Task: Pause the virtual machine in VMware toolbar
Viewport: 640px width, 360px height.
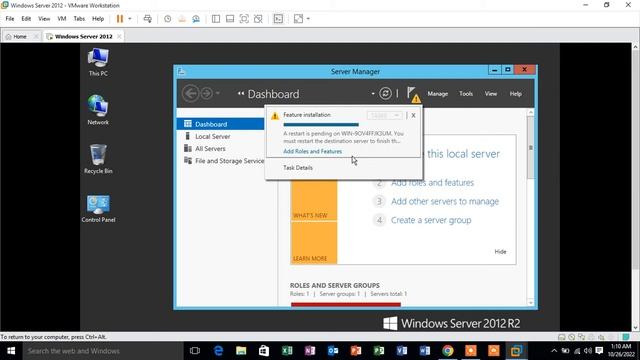Action: 120,19
